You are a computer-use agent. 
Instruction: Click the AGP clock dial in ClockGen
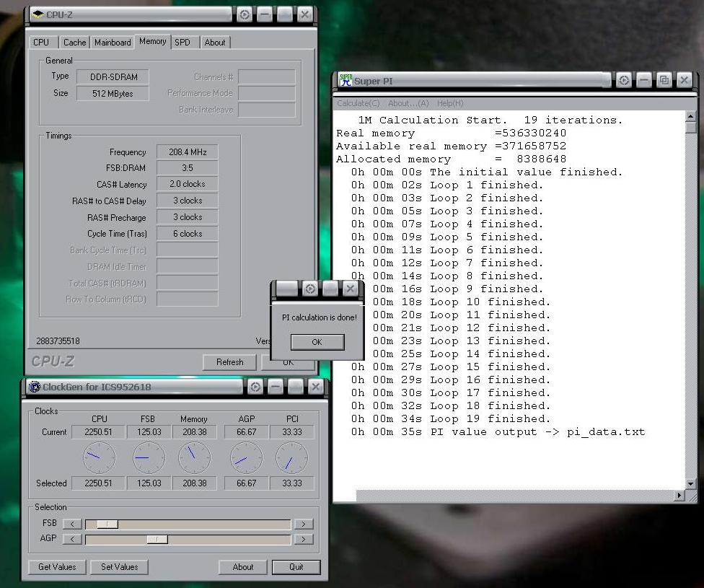[247, 457]
